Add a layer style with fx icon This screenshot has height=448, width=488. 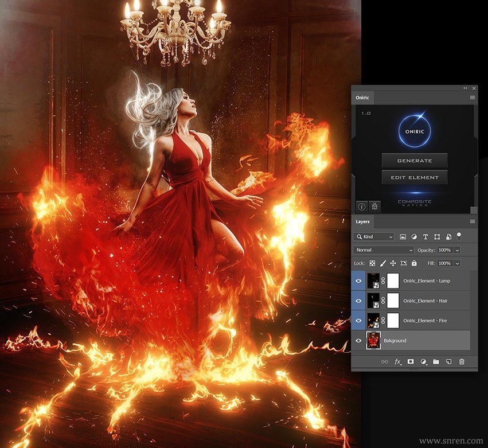click(x=398, y=362)
